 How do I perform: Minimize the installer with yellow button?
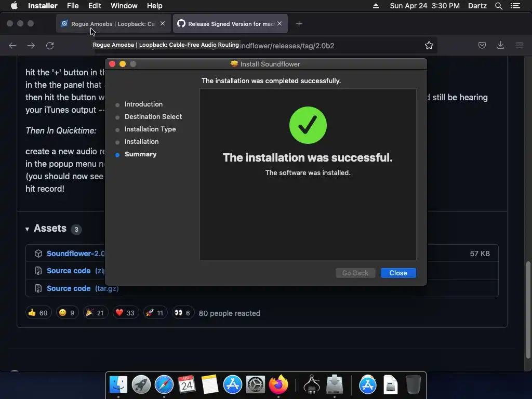coord(123,64)
